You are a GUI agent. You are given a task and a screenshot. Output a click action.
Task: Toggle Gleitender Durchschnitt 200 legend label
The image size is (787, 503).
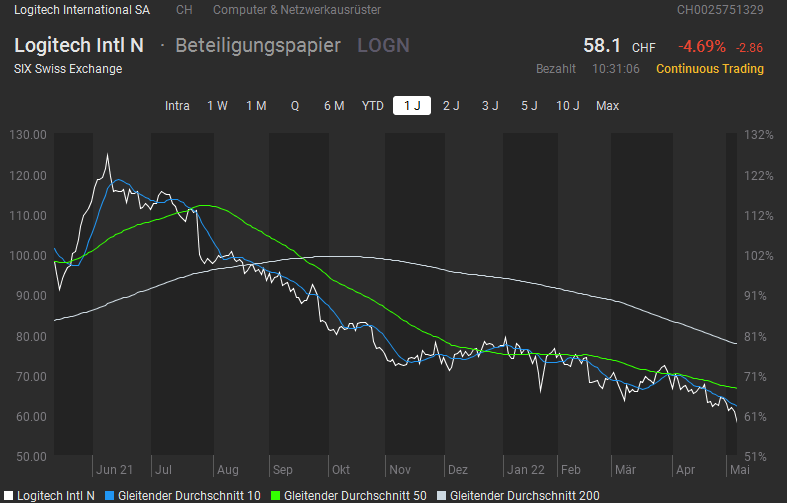[524, 496]
